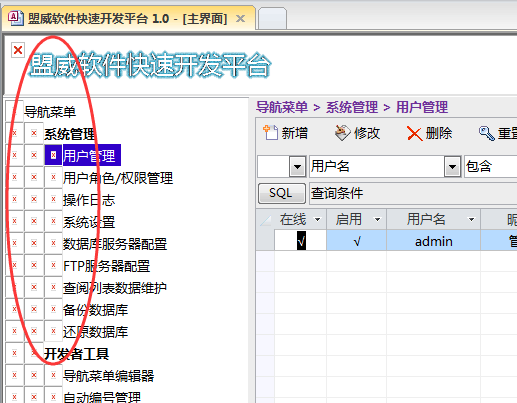The height and width of the screenshot is (403, 517).
Task: Click broken image icon beside 用户管理 item
Action: (53, 155)
